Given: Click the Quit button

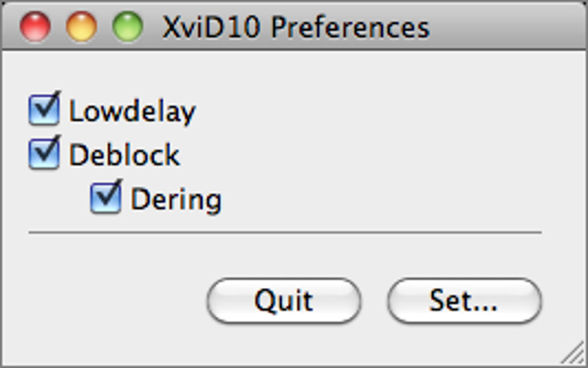Looking at the screenshot, I should [284, 301].
